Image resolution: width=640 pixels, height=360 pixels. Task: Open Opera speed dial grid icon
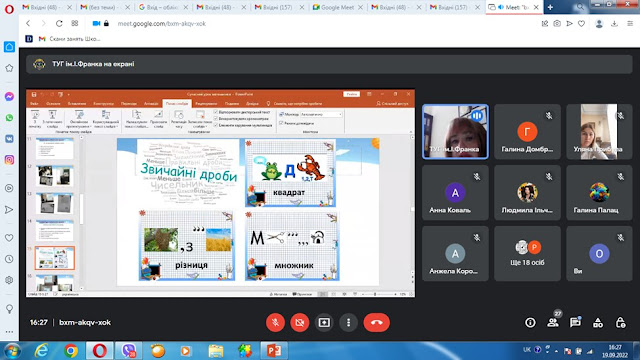tap(75, 24)
